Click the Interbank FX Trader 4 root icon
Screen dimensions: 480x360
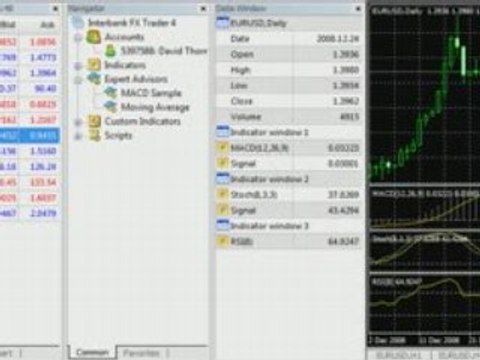(78, 23)
